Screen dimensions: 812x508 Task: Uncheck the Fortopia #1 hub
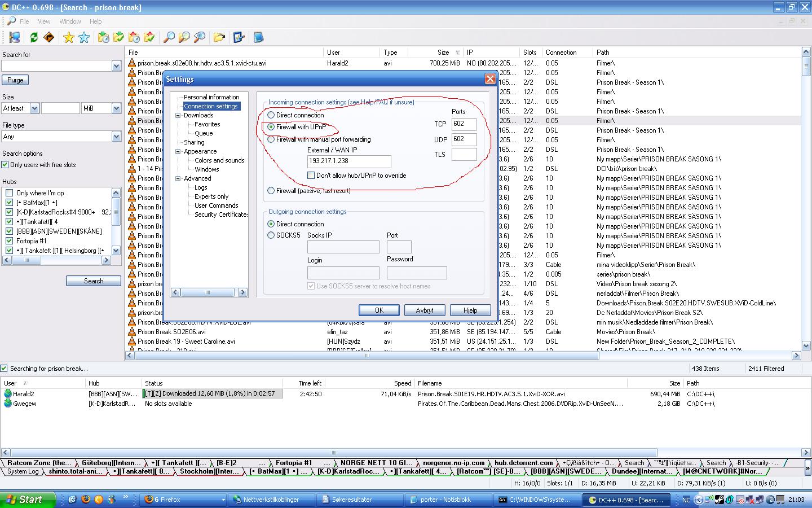10,241
